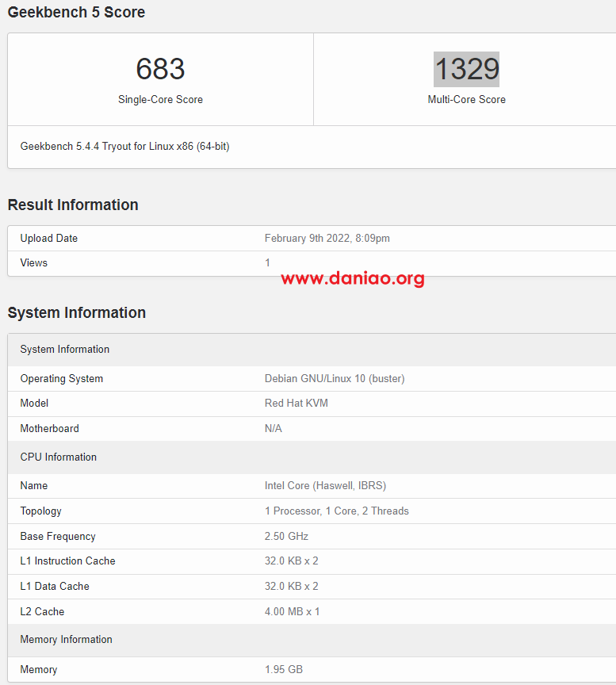The height and width of the screenshot is (685, 616).
Task: Select the Debian GNU/Linux 10 (buster) value
Action: tap(335, 378)
